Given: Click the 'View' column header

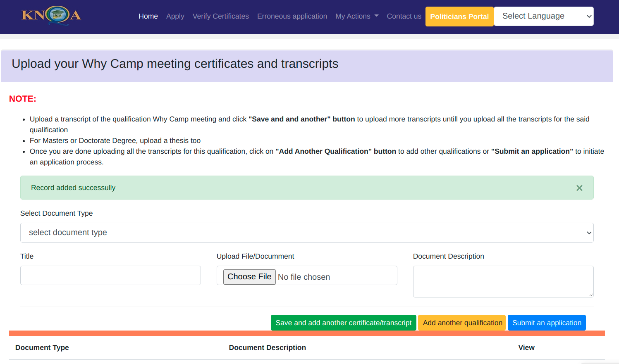Looking at the screenshot, I should coord(526,347).
